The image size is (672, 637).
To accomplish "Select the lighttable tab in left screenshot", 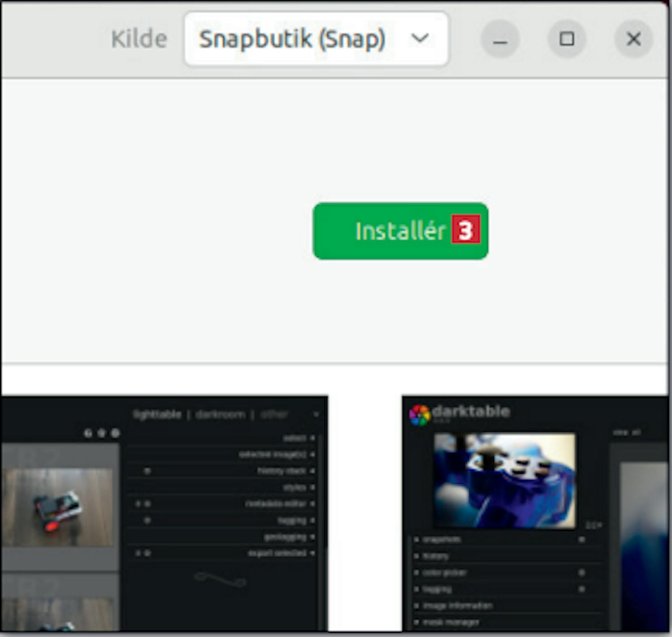I will [x=157, y=415].
